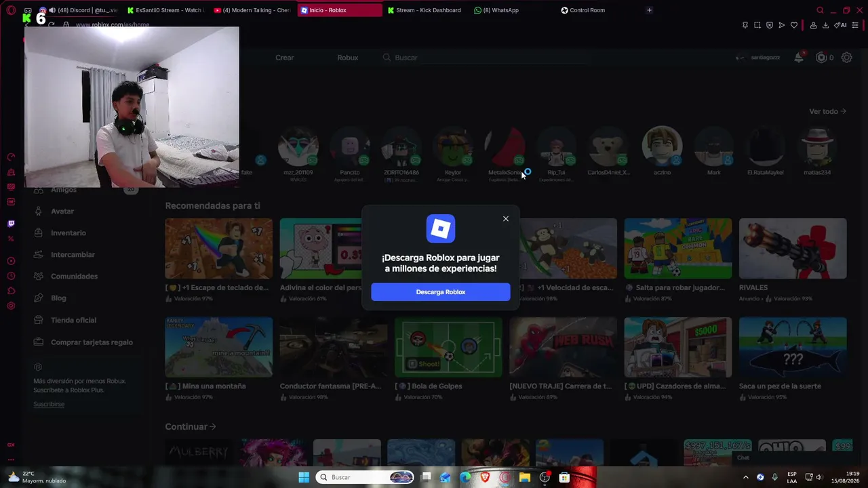The image size is (868, 488).
Task: Open the Bola de Golpes game thumbnail
Action: click(x=448, y=347)
